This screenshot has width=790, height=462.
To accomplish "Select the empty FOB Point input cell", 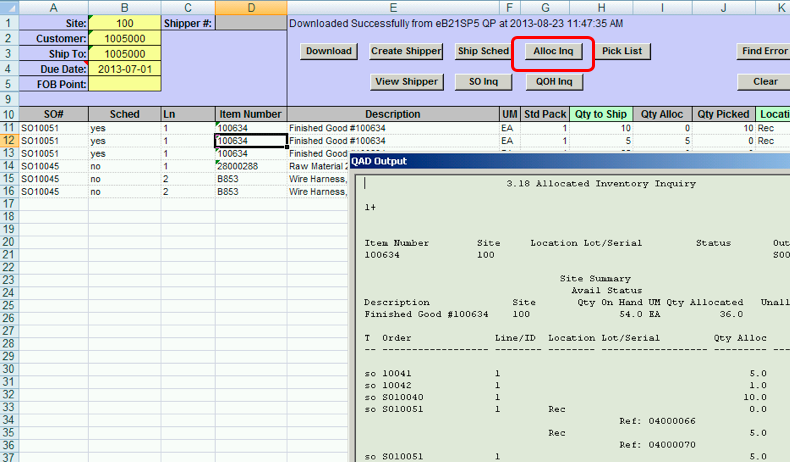I will tap(125, 84).
